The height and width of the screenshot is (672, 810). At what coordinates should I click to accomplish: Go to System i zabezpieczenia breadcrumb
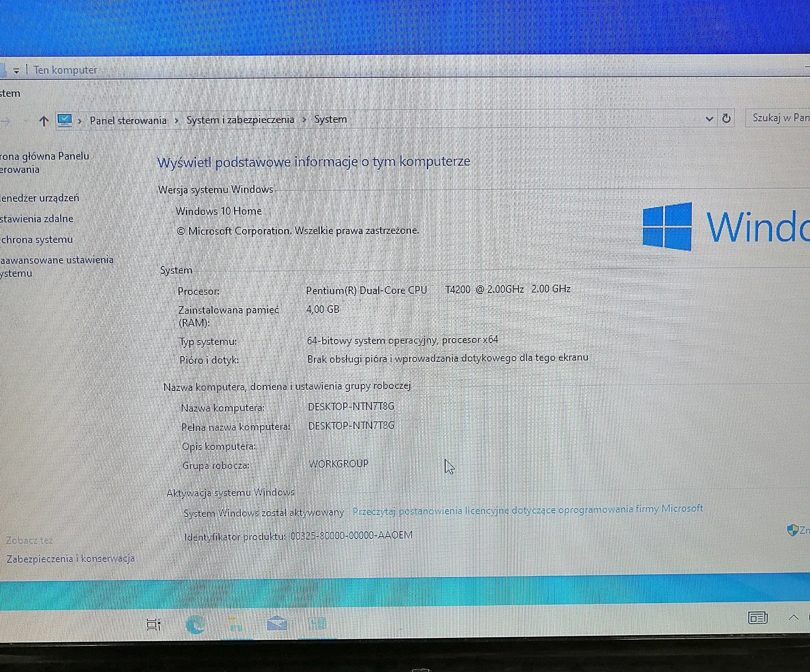pos(240,120)
